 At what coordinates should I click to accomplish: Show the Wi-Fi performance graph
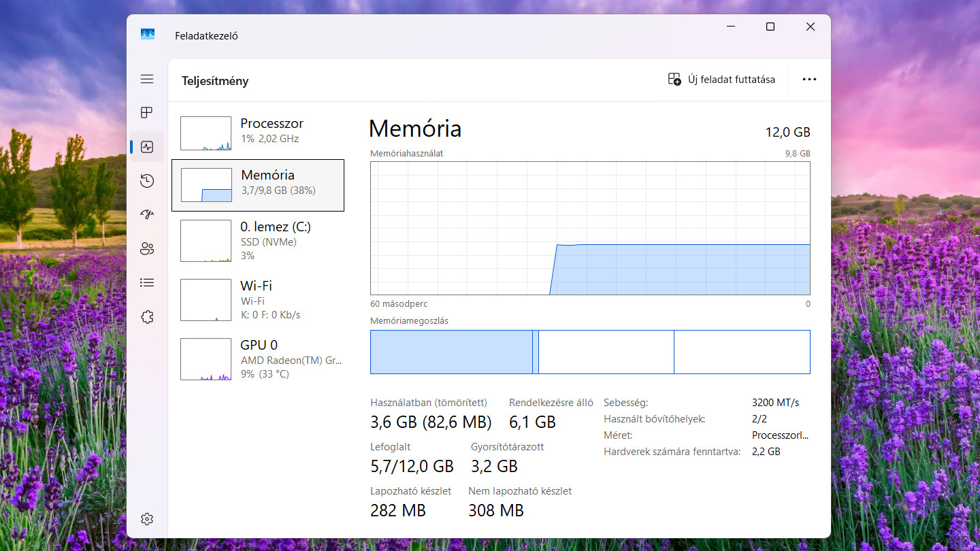tap(259, 300)
